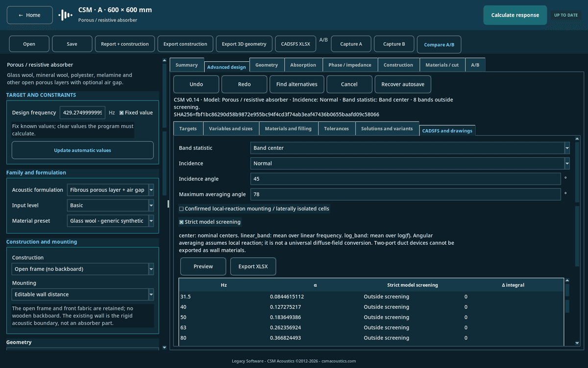
Task: Click the UP TO DATE status badge
Action: point(566,15)
